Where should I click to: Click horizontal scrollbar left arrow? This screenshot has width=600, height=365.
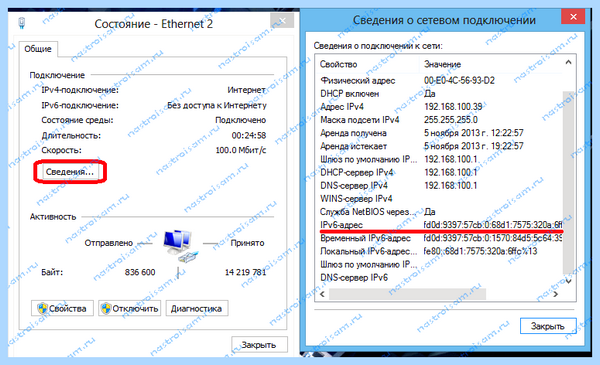coord(322,294)
